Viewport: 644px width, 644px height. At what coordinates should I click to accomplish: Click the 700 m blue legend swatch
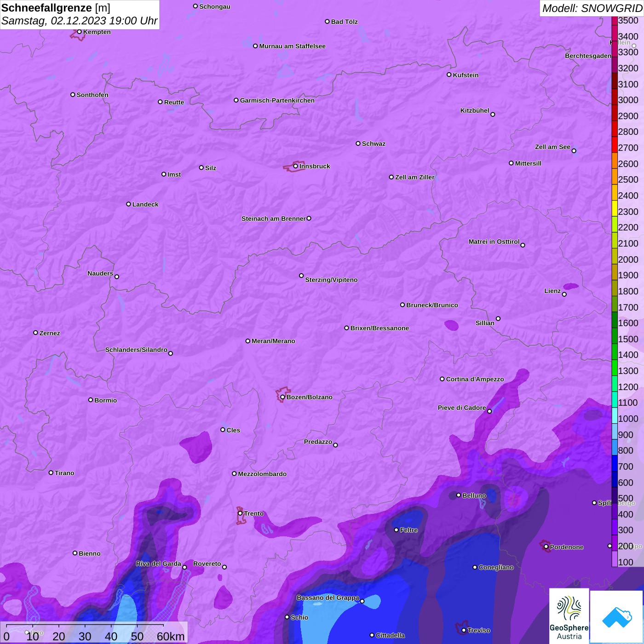[x=615, y=463]
